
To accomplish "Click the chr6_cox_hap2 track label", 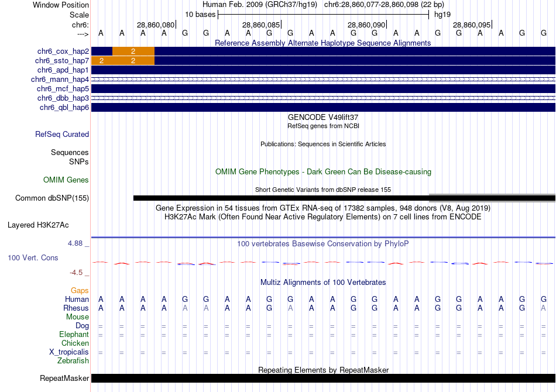I will [x=63, y=51].
